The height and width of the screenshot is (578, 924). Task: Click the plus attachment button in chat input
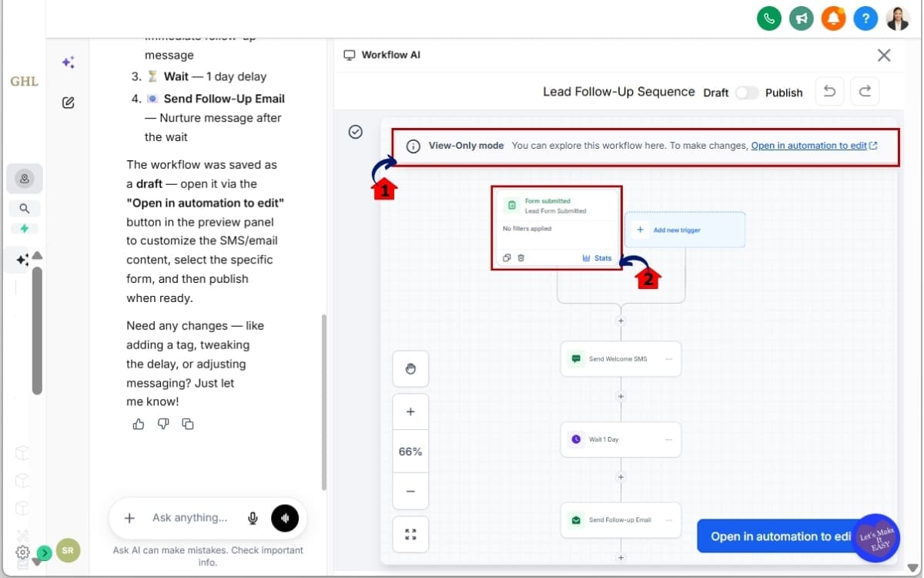click(129, 519)
